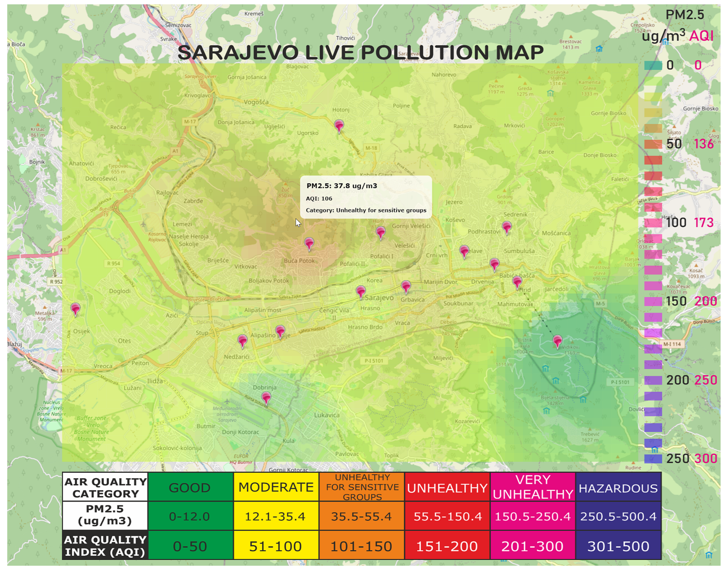Select the sensor marker near Hum
Screen dimensions: 728x572
(x=380, y=232)
